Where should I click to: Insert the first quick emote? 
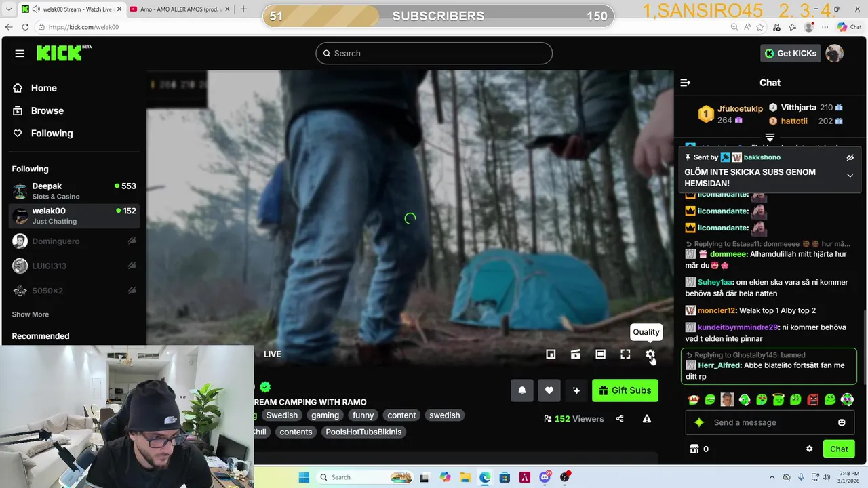coord(693,400)
